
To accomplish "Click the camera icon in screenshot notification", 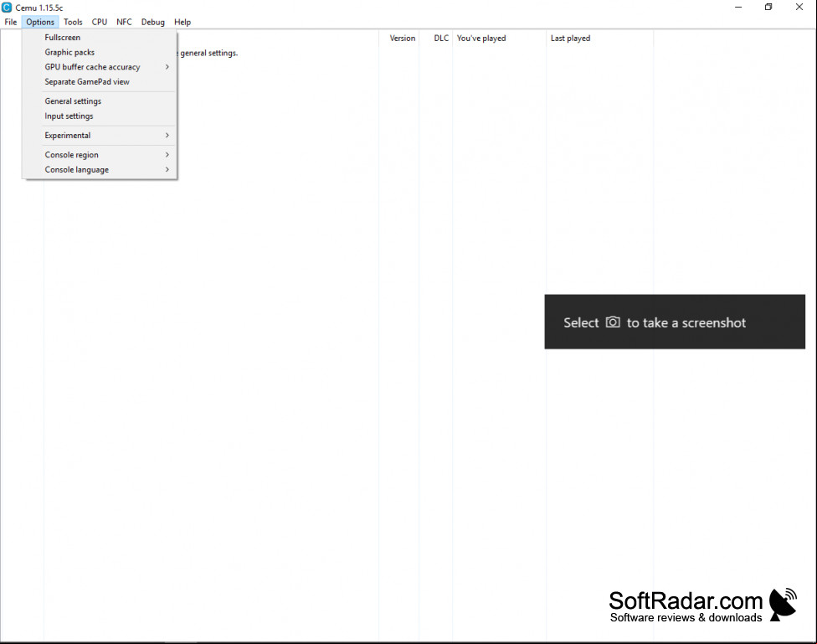I will (613, 322).
